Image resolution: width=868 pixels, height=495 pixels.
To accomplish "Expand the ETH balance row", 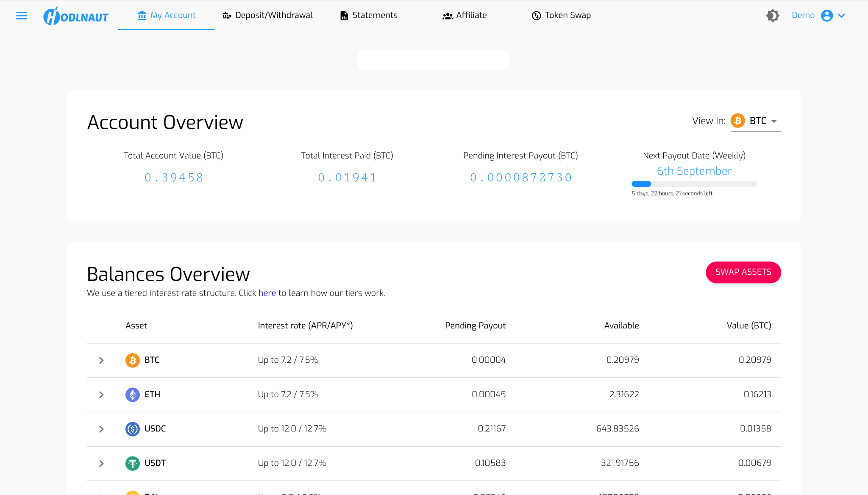I will [x=101, y=395].
